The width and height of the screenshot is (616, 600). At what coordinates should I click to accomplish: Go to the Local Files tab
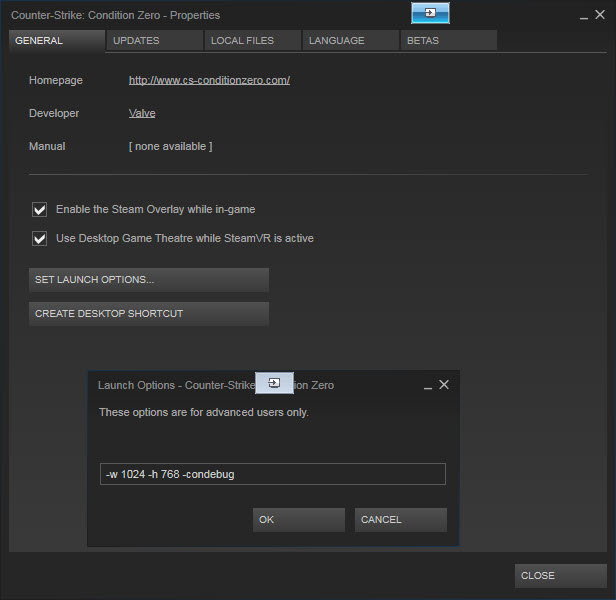point(251,41)
